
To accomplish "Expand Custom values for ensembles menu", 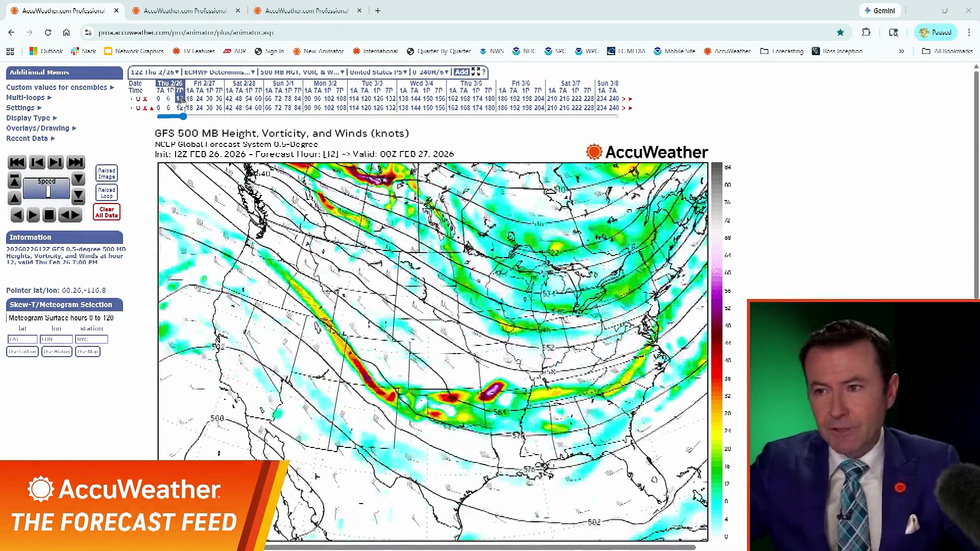I will pos(60,87).
